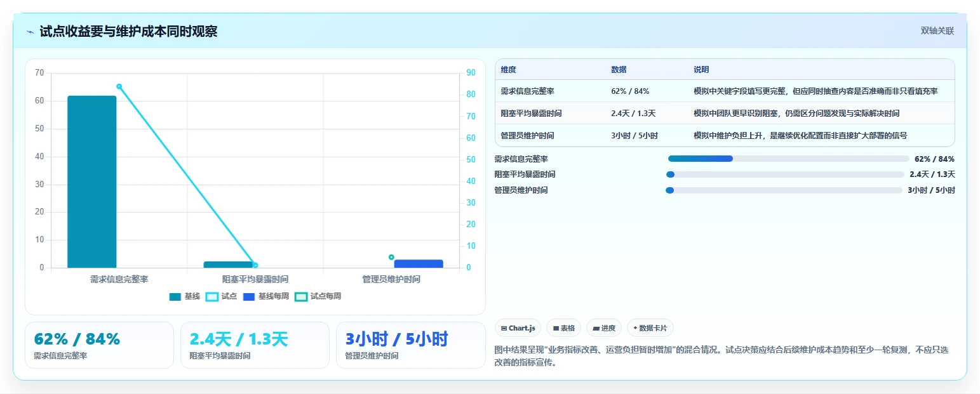Click the summary paragraph below the chips
Viewport: 980px width, 394px height.
click(722, 357)
